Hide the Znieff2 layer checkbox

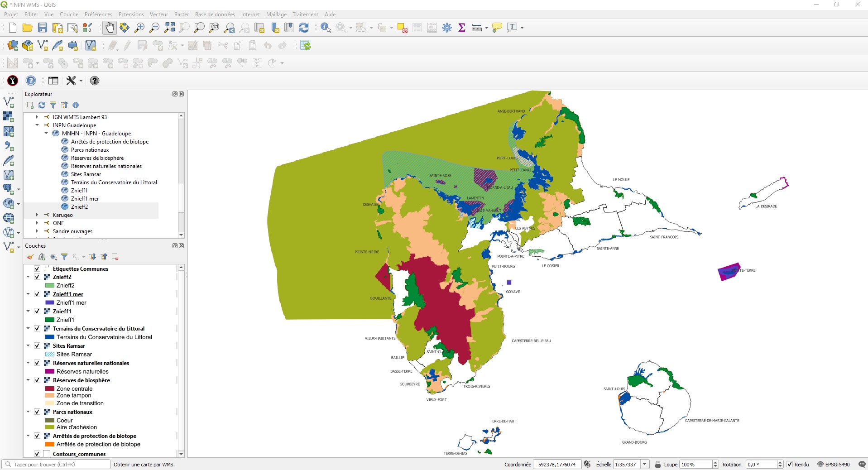point(37,277)
